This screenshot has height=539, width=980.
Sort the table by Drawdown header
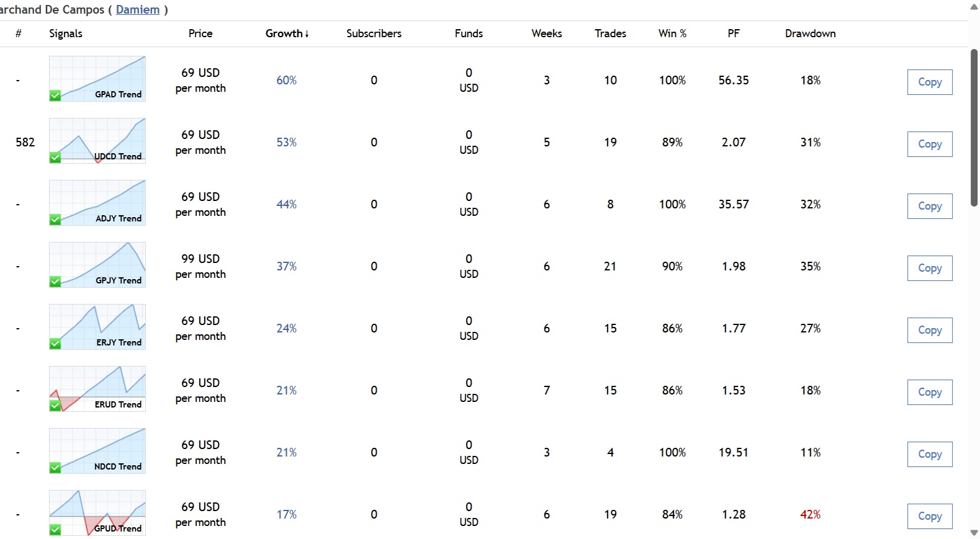pos(810,33)
